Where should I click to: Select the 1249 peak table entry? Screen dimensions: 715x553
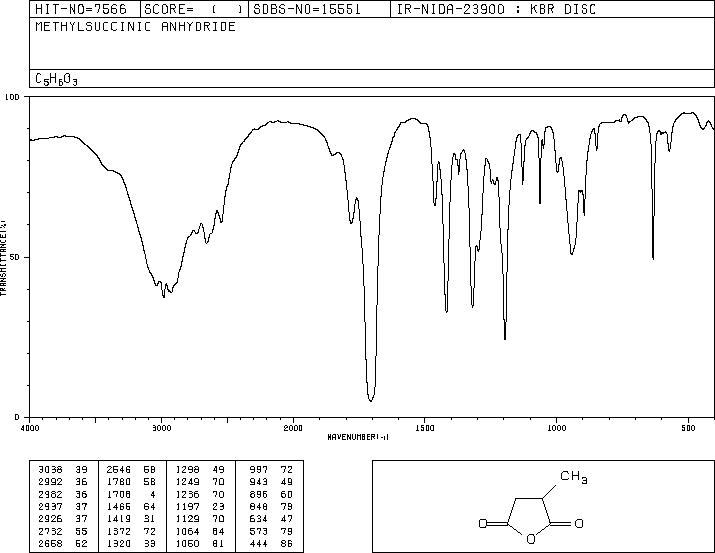pos(187,482)
